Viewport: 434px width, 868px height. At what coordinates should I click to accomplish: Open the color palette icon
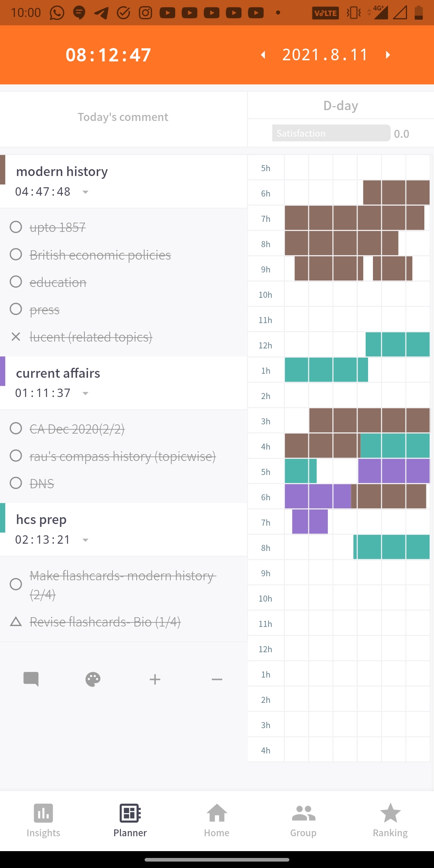[93, 679]
